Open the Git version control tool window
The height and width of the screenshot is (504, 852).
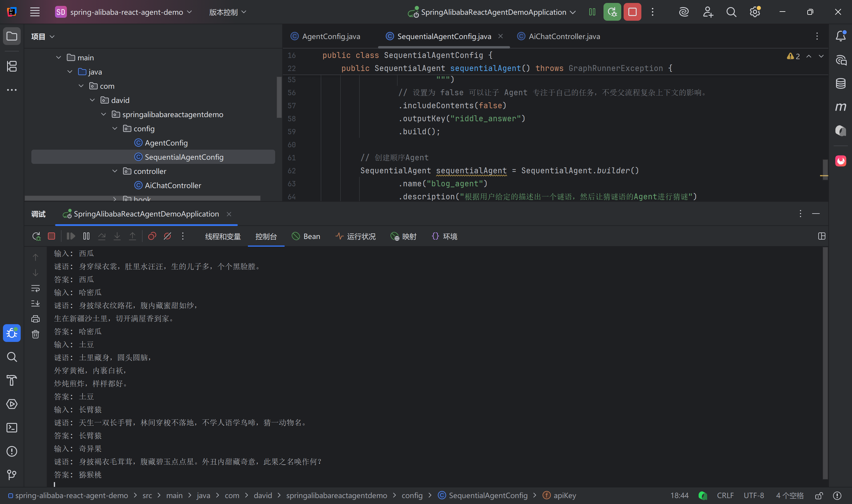[x=12, y=475]
